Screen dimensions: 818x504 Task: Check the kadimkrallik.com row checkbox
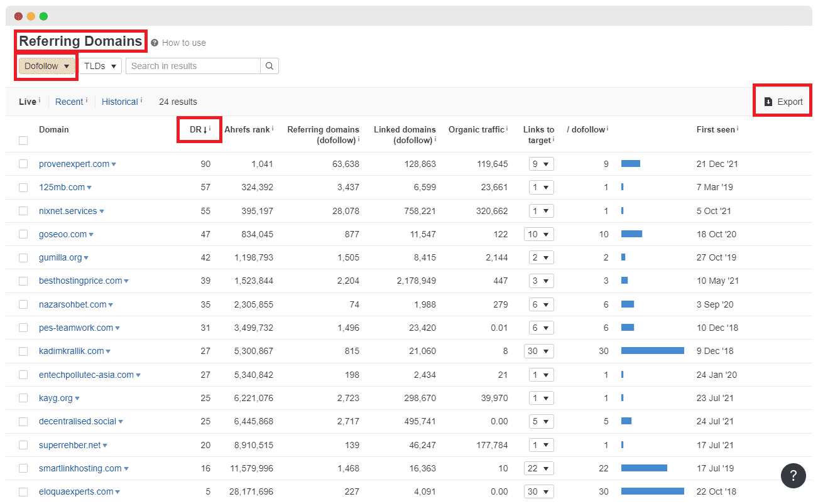click(23, 351)
